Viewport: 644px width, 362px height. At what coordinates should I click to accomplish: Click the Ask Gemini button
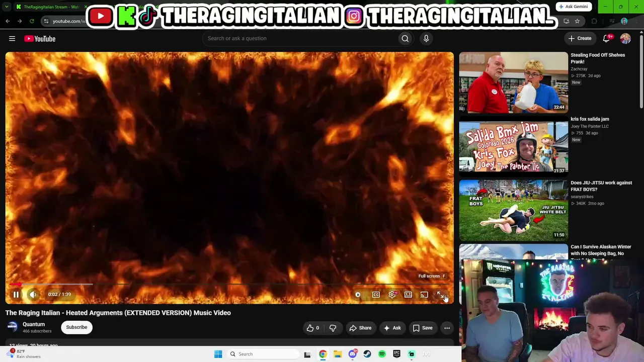573,7
